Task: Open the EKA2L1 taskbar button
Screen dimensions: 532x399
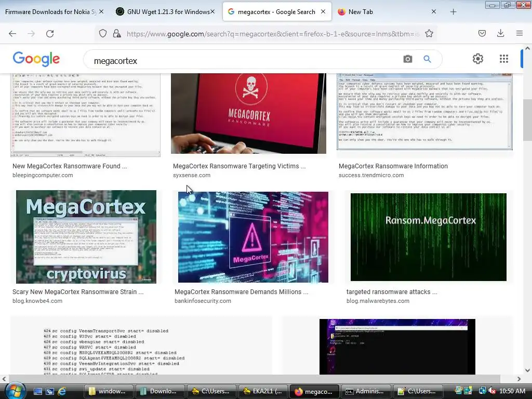Action: (262, 391)
